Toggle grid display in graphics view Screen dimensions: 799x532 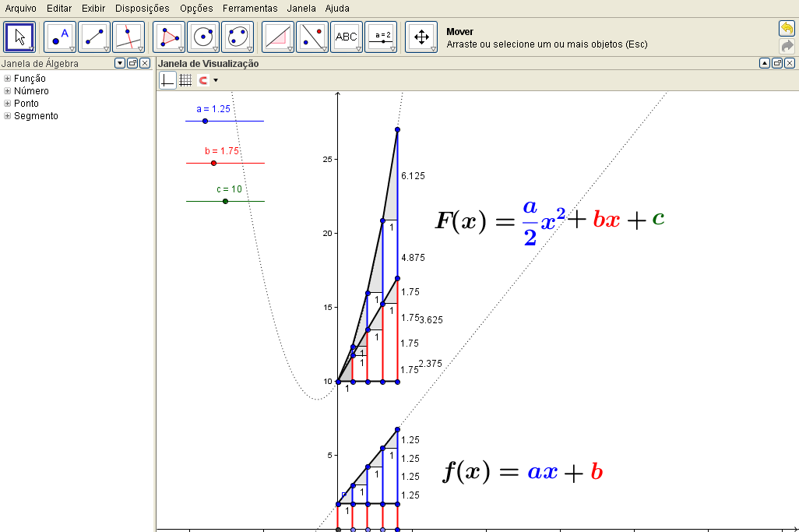[185, 79]
